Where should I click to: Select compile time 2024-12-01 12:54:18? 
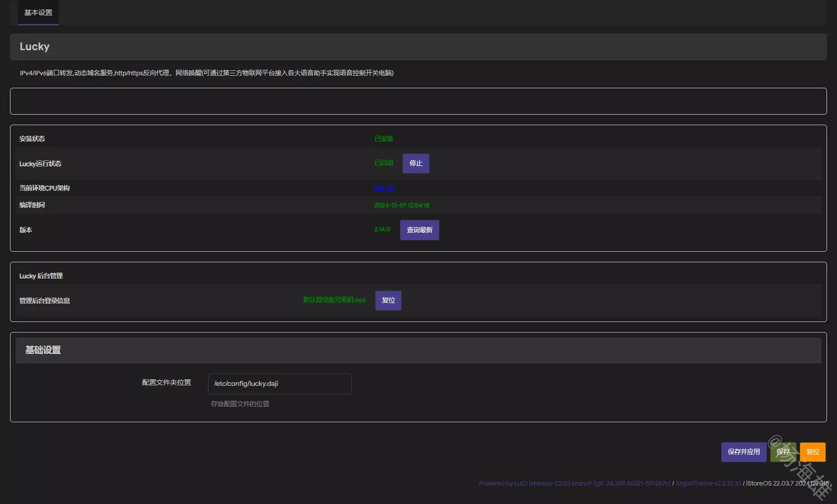click(x=402, y=205)
